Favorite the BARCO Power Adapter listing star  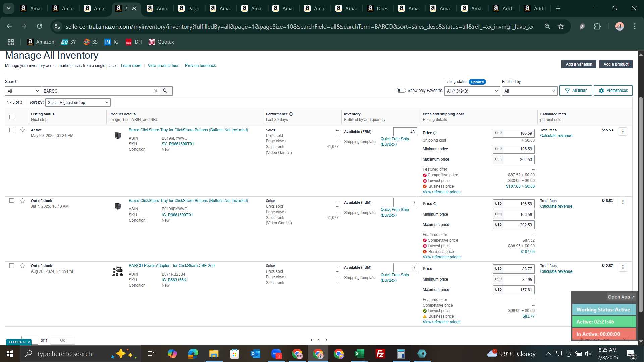point(22,266)
